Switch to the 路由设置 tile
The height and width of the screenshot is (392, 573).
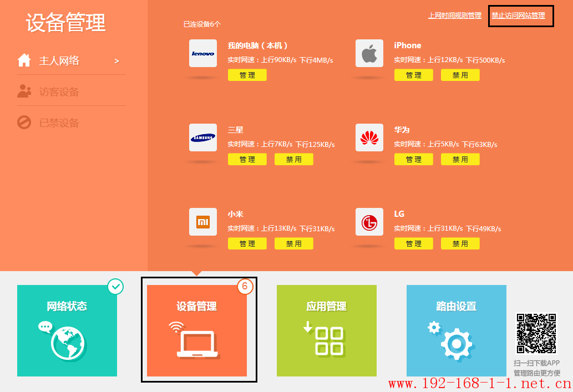pos(457,330)
